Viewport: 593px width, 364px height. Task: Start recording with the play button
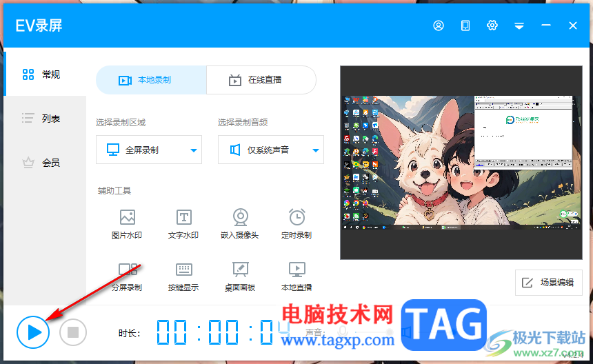[x=33, y=332]
